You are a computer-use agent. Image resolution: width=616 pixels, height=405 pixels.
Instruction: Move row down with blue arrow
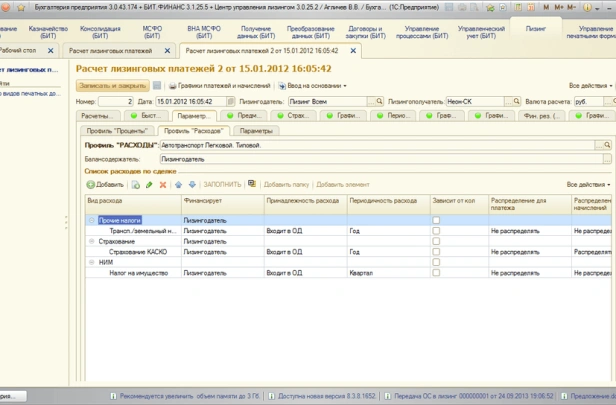[x=192, y=185]
